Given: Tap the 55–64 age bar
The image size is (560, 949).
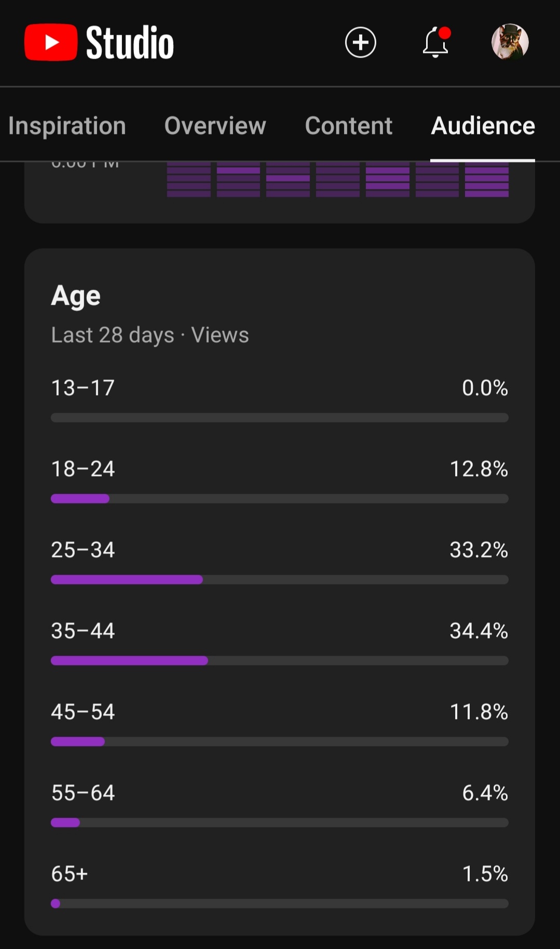Looking at the screenshot, I should point(279,822).
